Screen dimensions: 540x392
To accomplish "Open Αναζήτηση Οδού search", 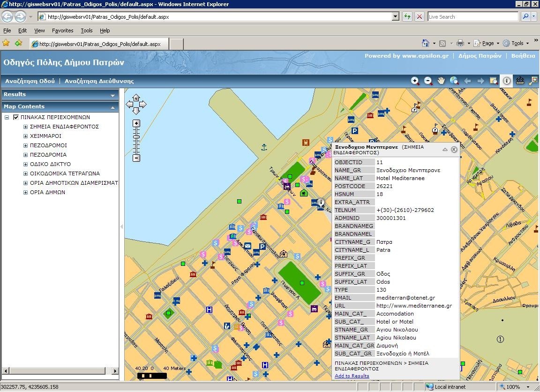I will (30, 81).
